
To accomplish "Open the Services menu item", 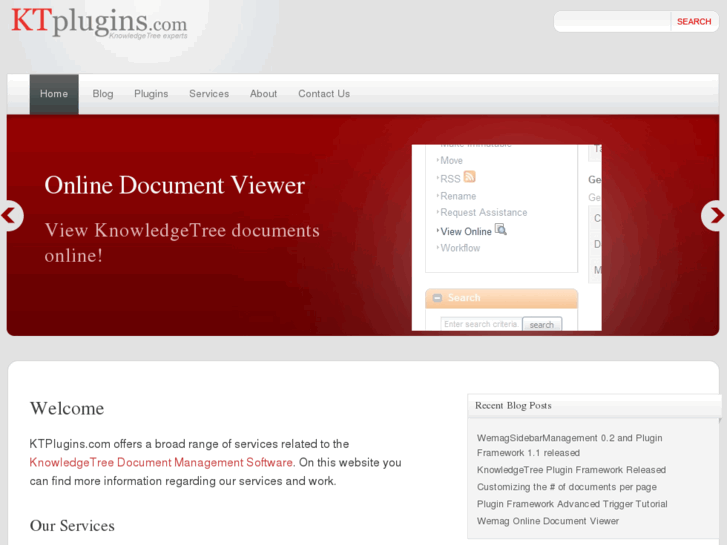I will 209,94.
